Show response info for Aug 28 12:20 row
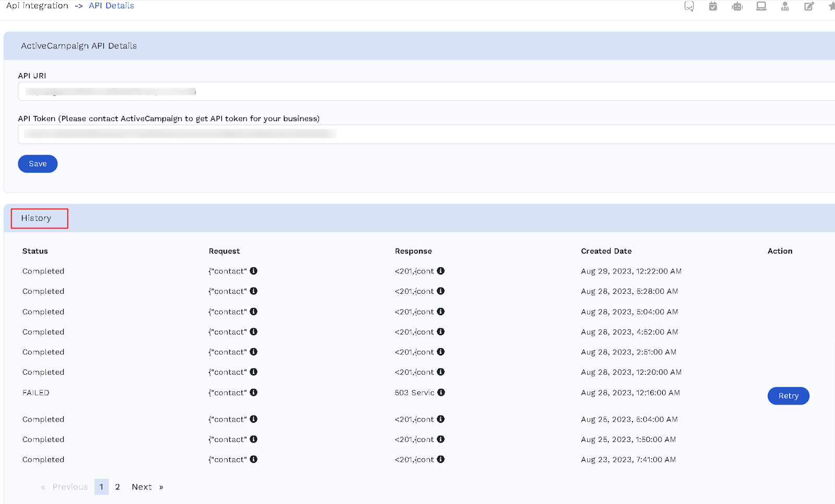 [x=440, y=372]
